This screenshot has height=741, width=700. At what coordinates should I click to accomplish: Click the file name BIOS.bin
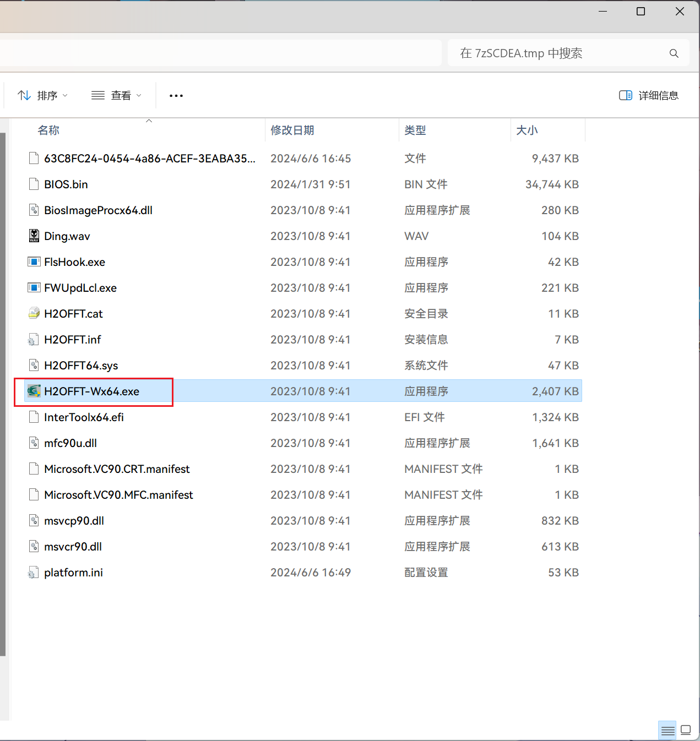click(66, 184)
